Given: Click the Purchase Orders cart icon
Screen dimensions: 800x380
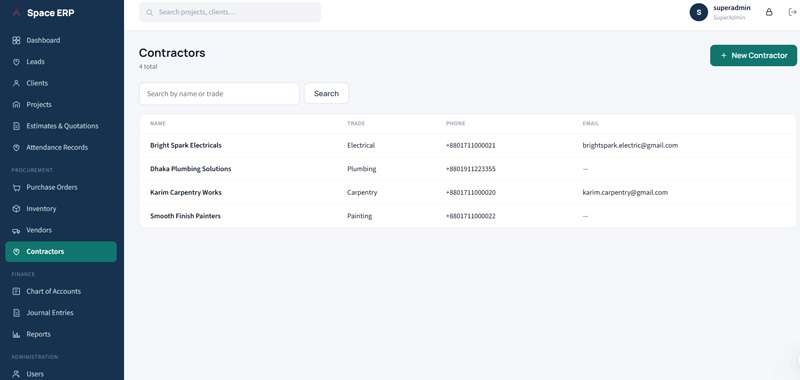Looking at the screenshot, I should click(x=16, y=187).
